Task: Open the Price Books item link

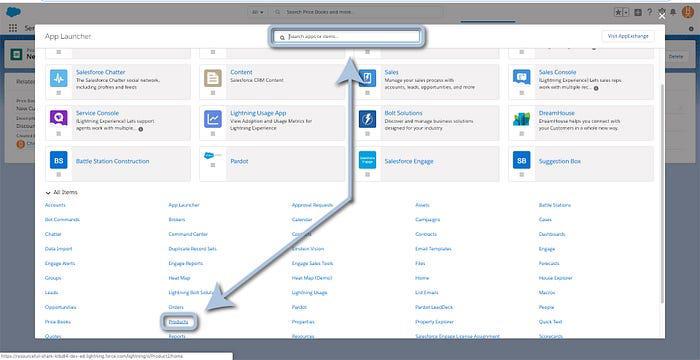Action: [x=58, y=322]
